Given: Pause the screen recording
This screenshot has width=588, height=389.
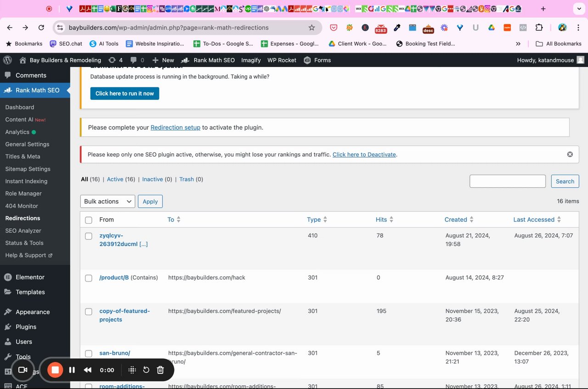Looking at the screenshot, I should click(72, 370).
